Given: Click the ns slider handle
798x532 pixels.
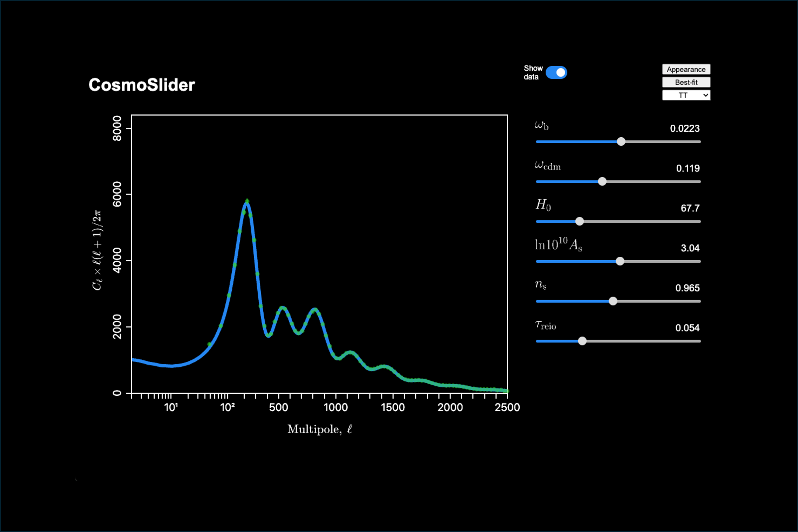Looking at the screenshot, I should [613, 301].
